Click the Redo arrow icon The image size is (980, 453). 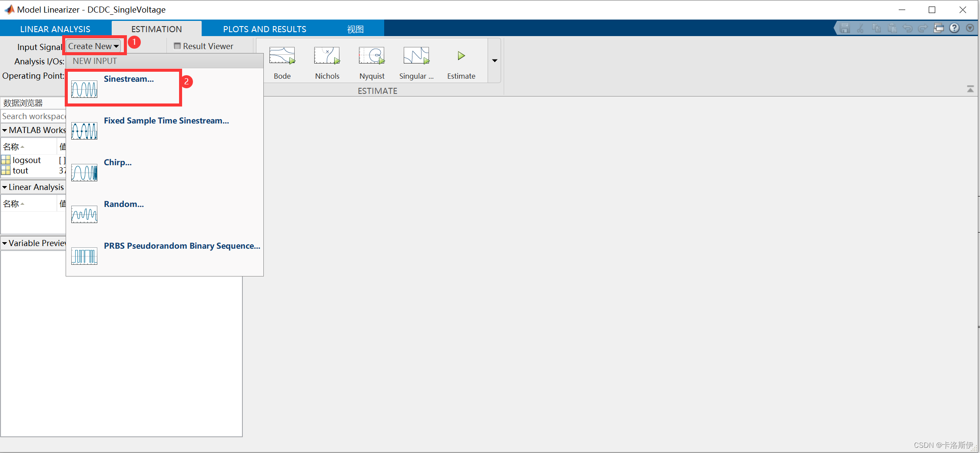(x=923, y=28)
